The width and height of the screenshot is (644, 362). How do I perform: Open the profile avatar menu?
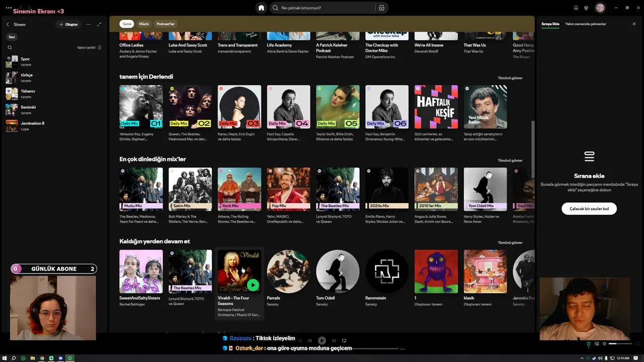point(600,8)
